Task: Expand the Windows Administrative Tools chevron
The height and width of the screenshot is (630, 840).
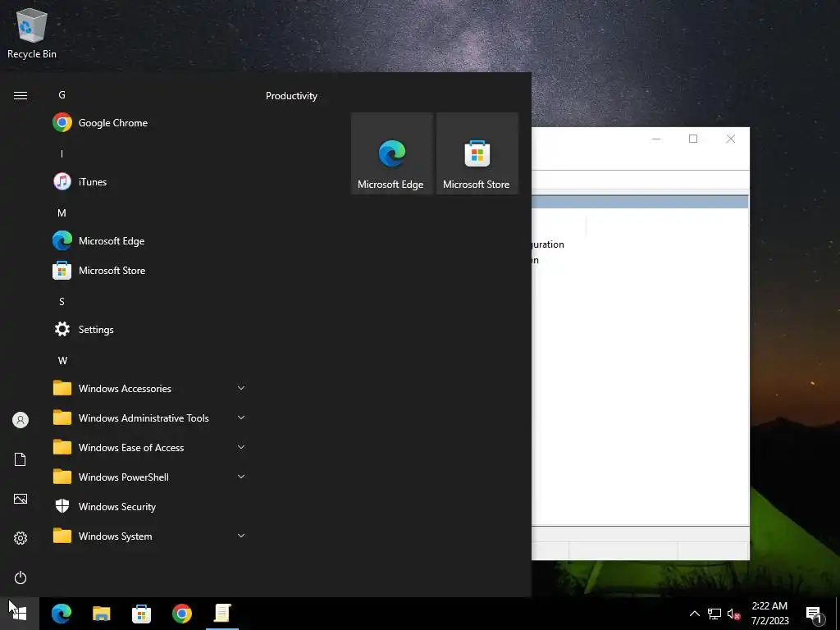Action: 241,418
